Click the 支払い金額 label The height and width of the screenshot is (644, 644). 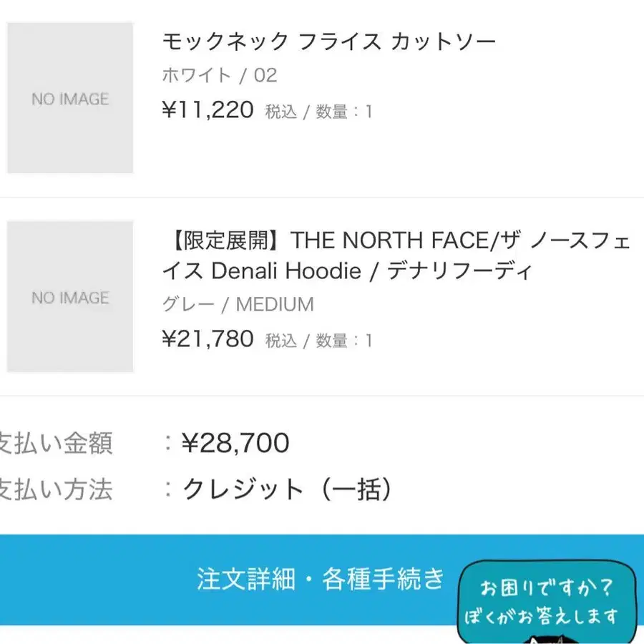point(56,443)
